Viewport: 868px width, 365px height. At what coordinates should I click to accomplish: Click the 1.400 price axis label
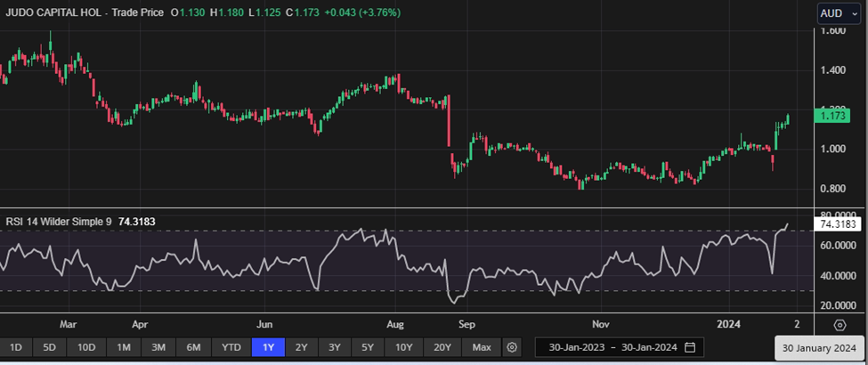833,69
